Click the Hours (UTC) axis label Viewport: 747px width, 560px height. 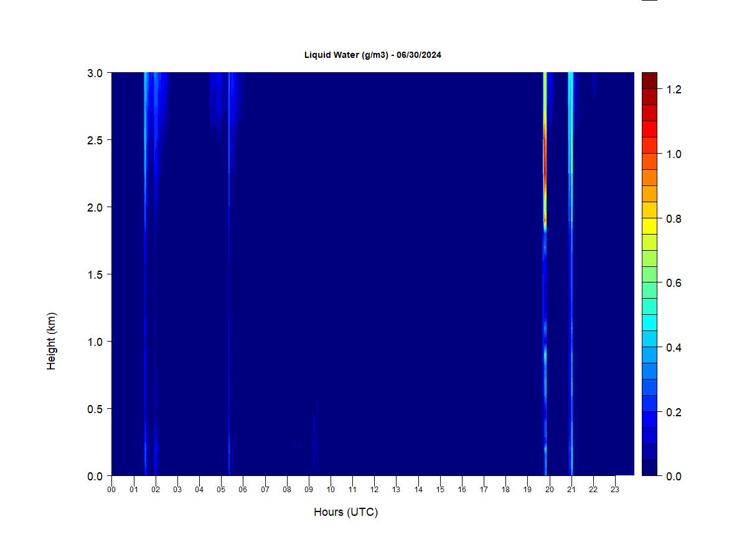[345, 512]
